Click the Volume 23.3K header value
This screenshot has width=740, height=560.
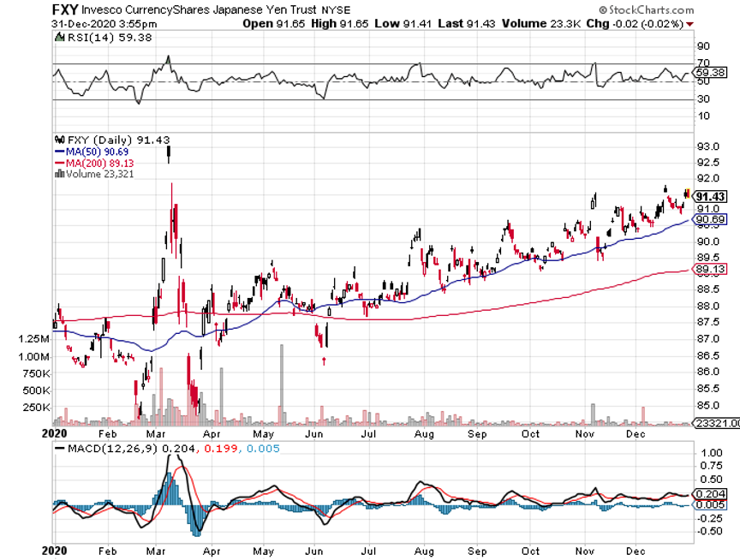(540, 24)
